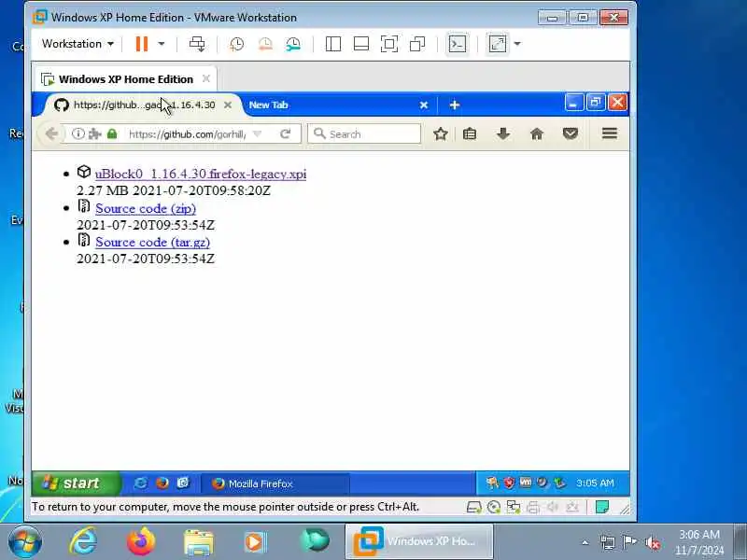
Task: Toggle the VMware library sidebar
Action: (x=333, y=44)
